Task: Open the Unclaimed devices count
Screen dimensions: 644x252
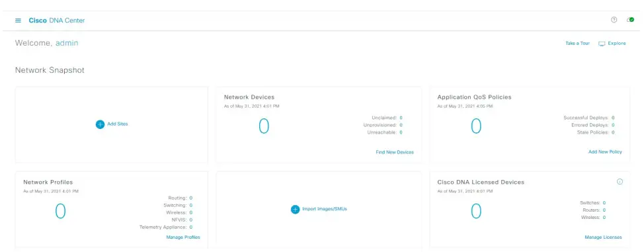Action: coord(401,118)
